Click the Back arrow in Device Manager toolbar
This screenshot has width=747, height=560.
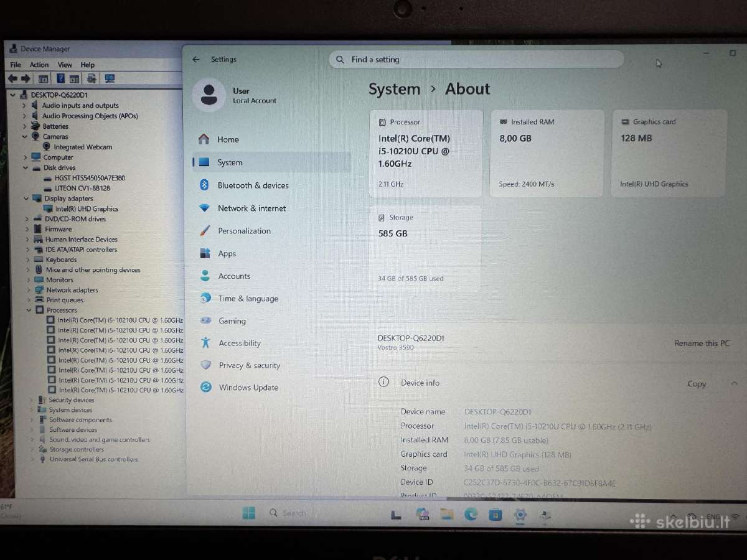[12, 78]
